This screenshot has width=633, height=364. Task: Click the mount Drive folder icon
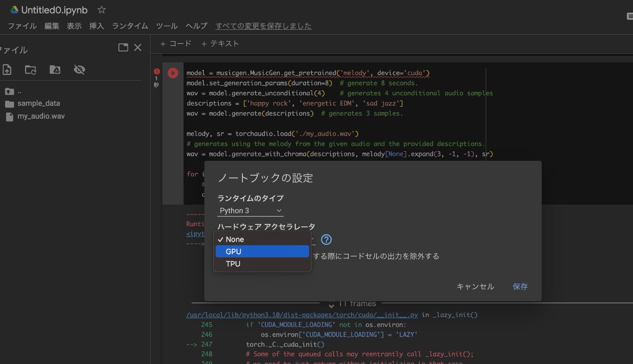tap(55, 70)
